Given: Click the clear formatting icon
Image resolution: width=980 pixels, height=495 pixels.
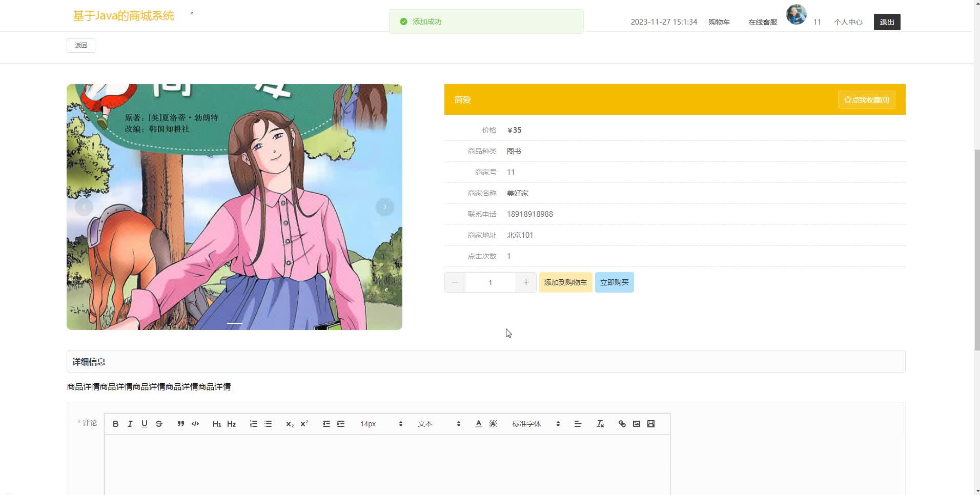Looking at the screenshot, I should tap(600, 424).
